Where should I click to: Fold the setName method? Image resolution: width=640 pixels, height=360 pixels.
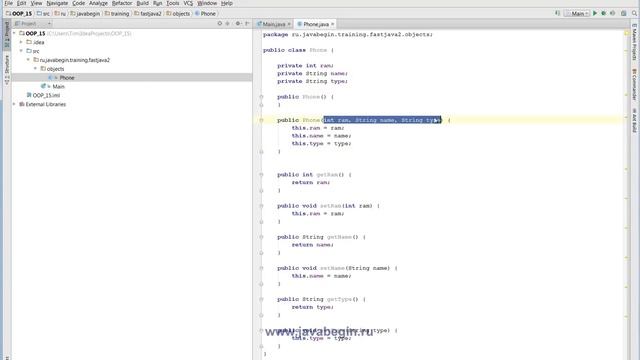[x=261, y=268]
